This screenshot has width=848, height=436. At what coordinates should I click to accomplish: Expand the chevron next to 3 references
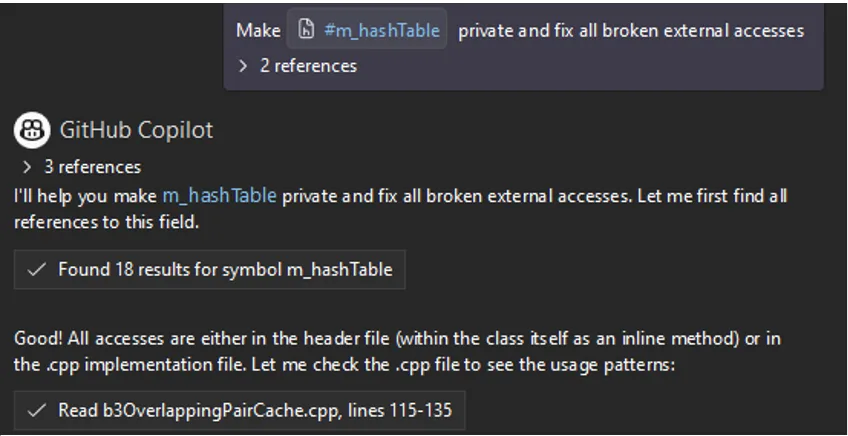click(27, 166)
